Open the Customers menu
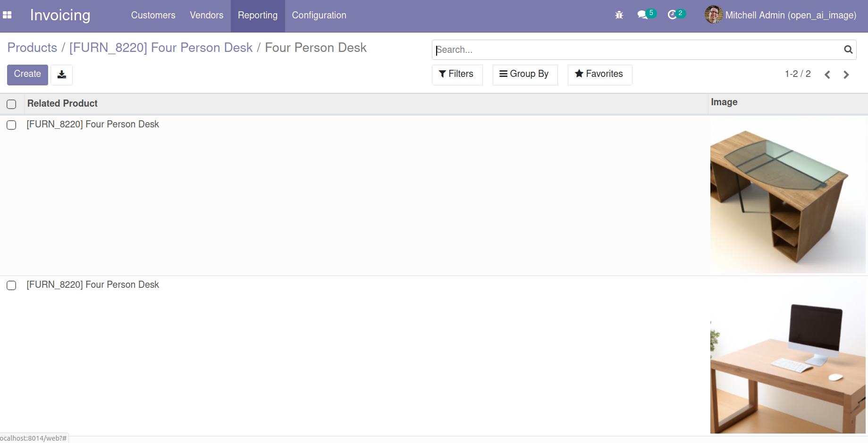 pos(153,15)
